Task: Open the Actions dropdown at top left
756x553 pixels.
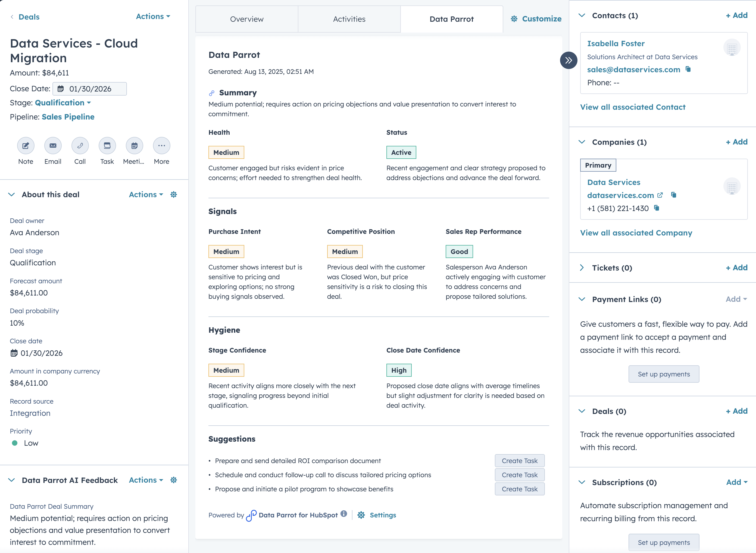Action: 153,16
